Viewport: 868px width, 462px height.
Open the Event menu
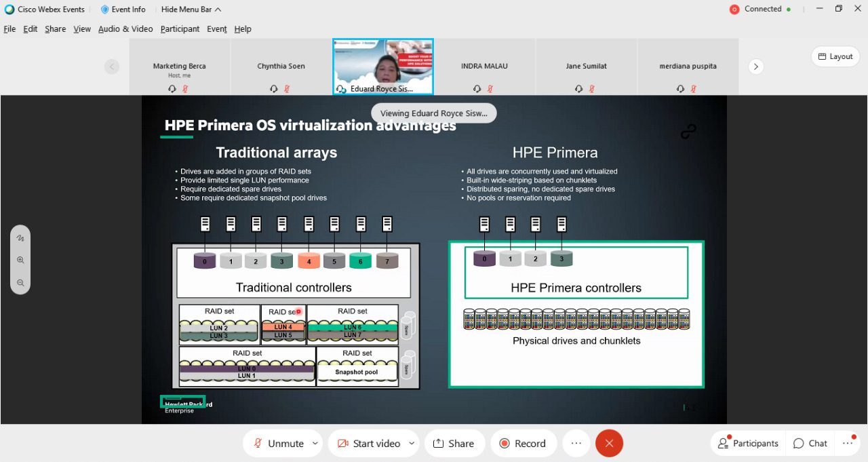pyautogui.click(x=217, y=29)
